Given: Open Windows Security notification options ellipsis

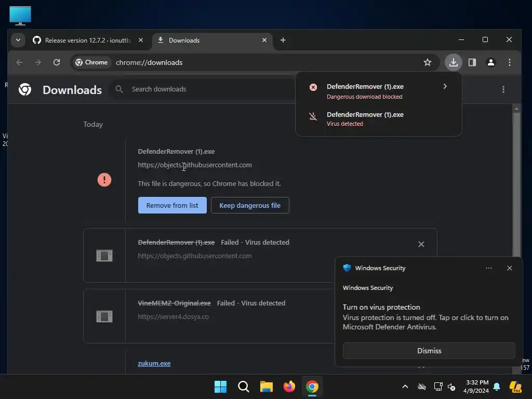Looking at the screenshot, I should [488, 268].
